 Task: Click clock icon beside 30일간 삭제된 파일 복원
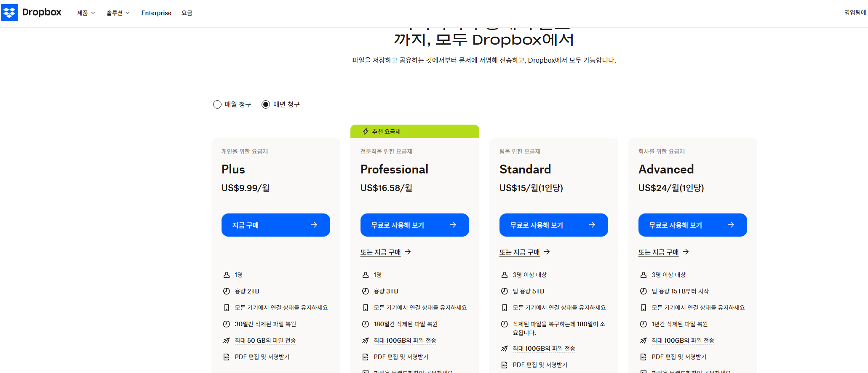point(226,324)
